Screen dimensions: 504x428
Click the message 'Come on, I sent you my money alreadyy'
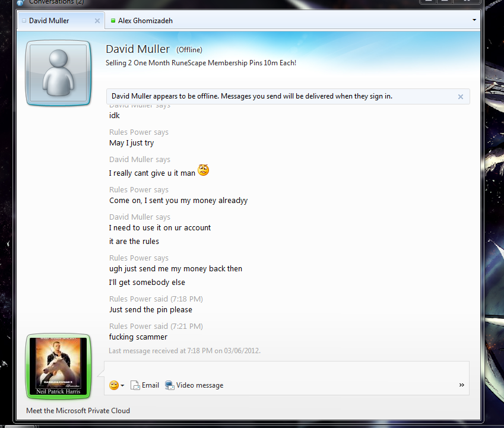[x=179, y=201]
